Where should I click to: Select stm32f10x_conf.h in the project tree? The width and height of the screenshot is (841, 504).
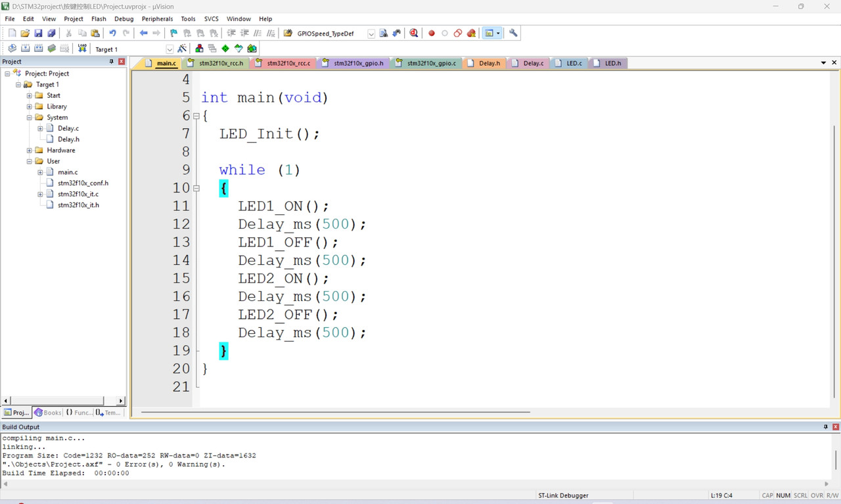(x=83, y=183)
